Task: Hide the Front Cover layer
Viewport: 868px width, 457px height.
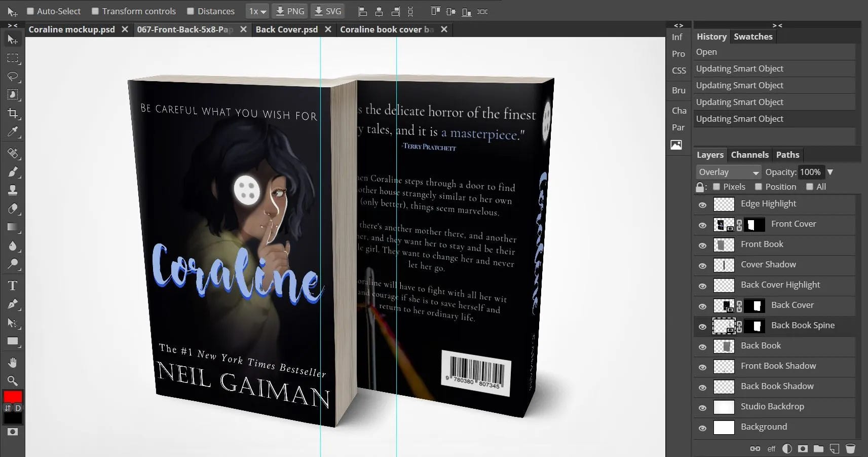Action: coord(702,225)
